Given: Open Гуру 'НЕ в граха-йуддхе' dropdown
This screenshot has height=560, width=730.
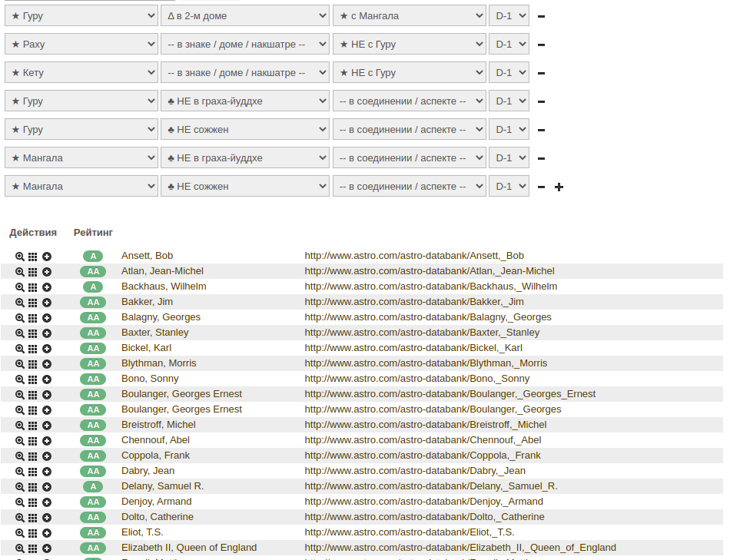Looking at the screenshot, I should [x=245, y=101].
